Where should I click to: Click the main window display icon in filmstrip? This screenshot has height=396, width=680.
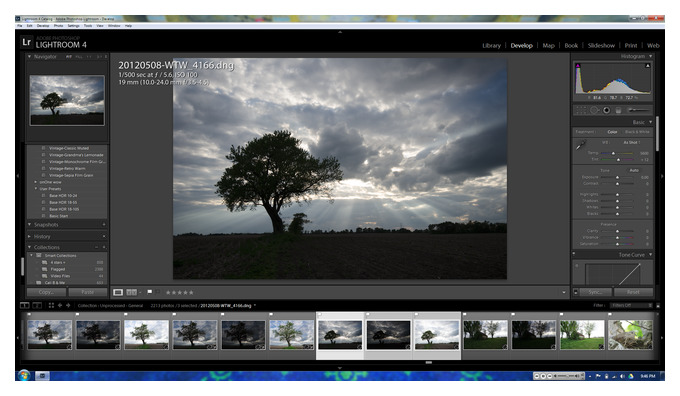click(25, 305)
